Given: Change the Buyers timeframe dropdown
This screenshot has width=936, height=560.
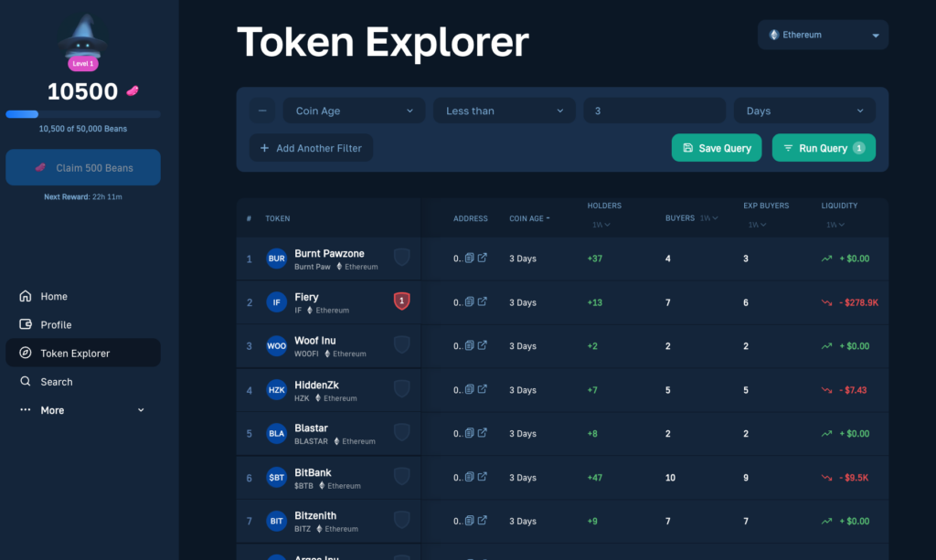Looking at the screenshot, I should point(708,218).
